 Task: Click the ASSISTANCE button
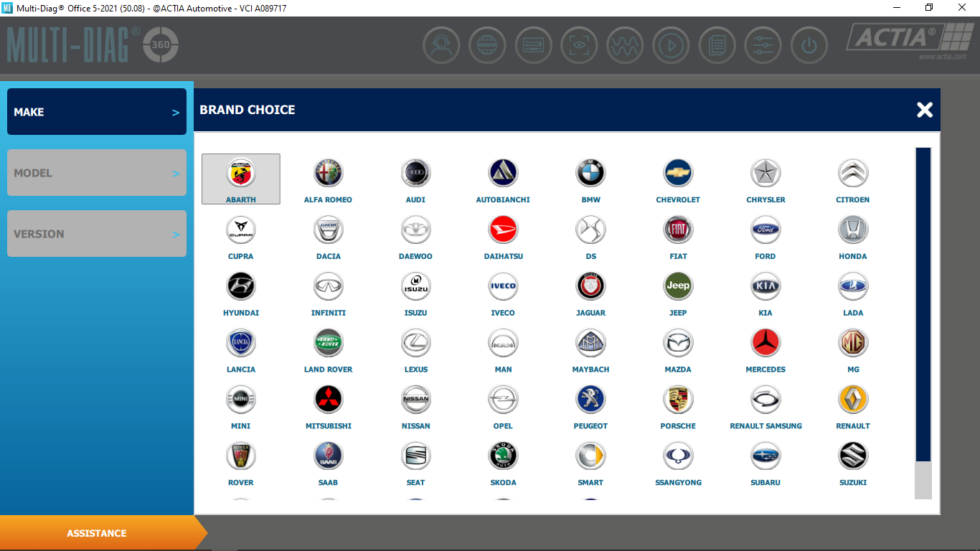coord(97,533)
